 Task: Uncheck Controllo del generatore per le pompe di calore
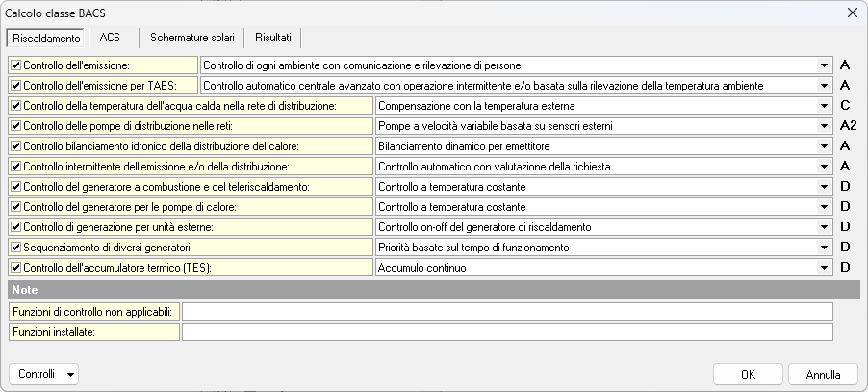pos(15,207)
